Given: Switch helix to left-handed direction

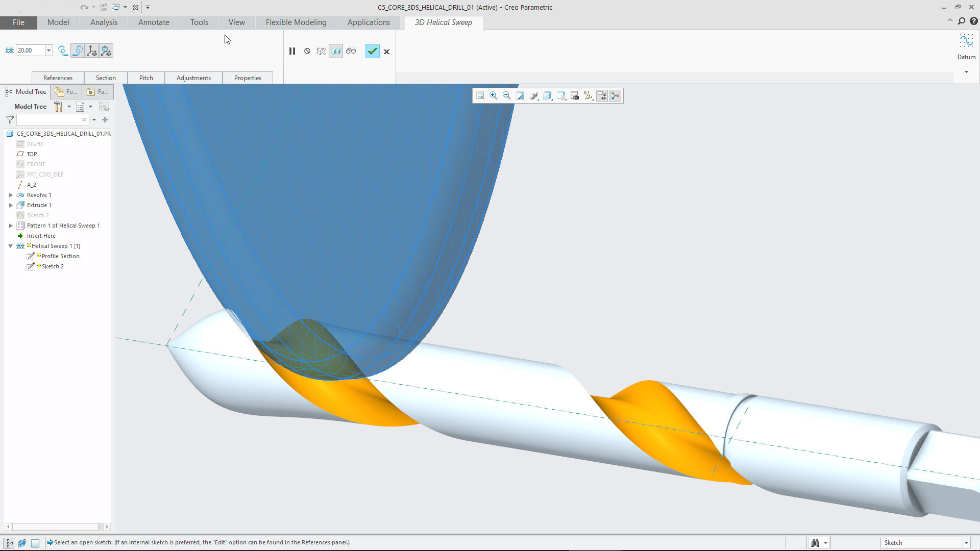Looking at the screenshot, I should pos(62,51).
